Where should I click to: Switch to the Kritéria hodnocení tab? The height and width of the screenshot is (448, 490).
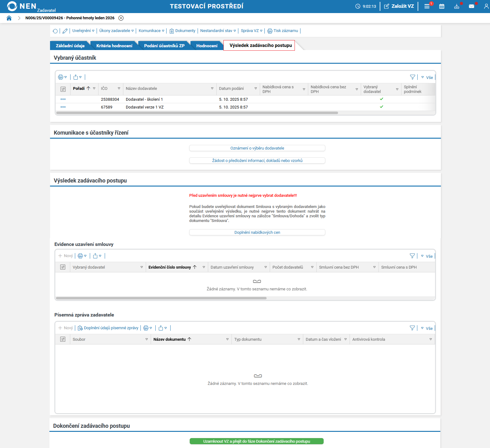pyautogui.click(x=114, y=46)
